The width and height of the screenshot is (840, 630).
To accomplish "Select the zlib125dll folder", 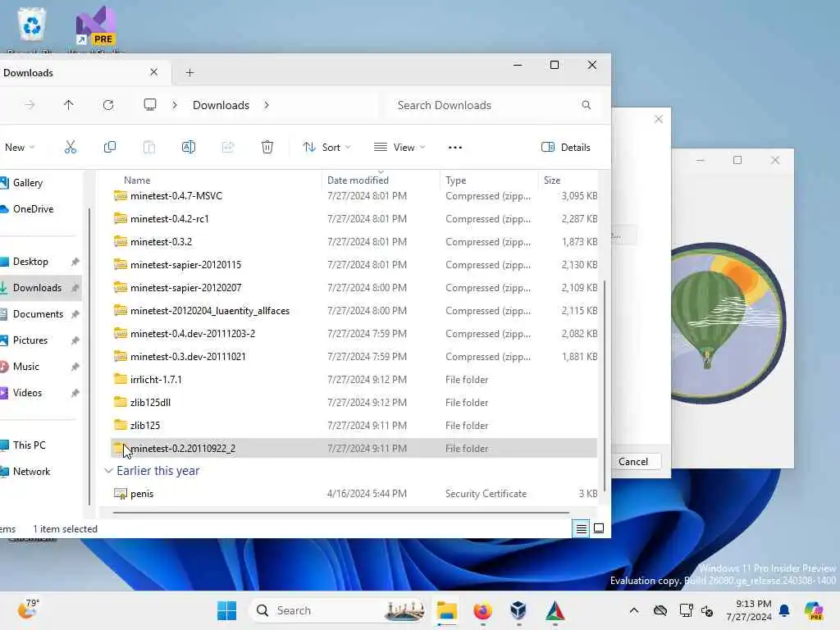I will 354,402.
